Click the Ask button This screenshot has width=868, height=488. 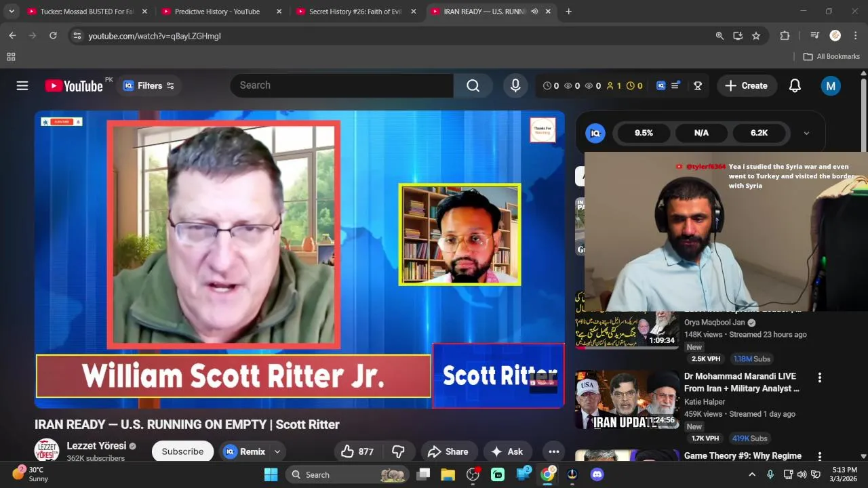point(507,451)
